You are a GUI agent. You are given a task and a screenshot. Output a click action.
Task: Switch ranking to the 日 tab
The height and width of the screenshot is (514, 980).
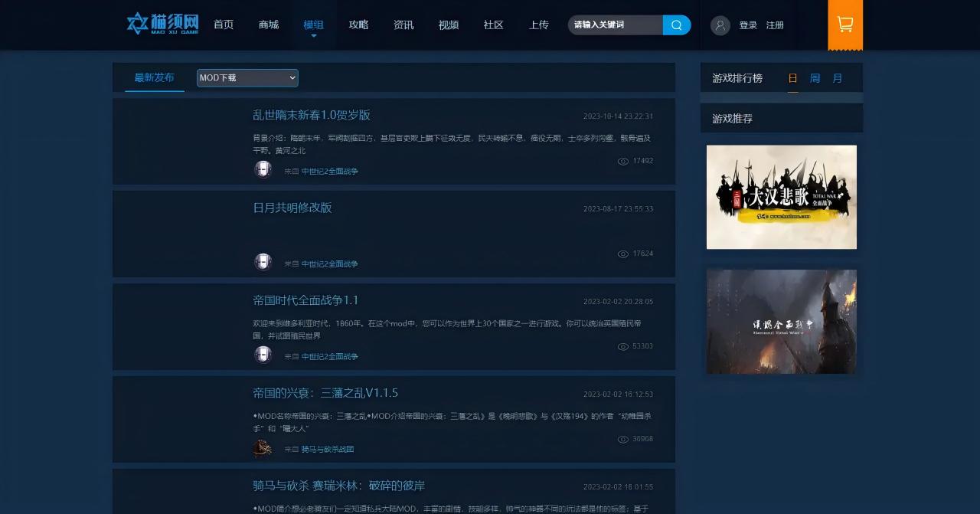[x=793, y=78]
